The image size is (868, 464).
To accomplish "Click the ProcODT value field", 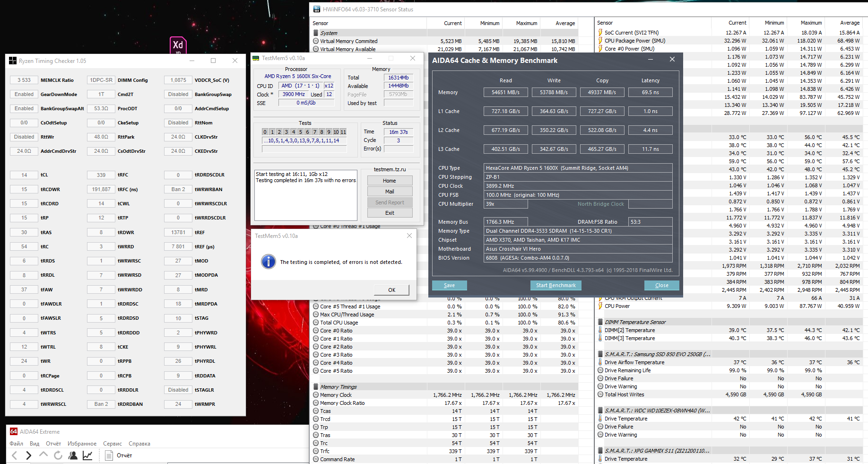I will coord(101,108).
